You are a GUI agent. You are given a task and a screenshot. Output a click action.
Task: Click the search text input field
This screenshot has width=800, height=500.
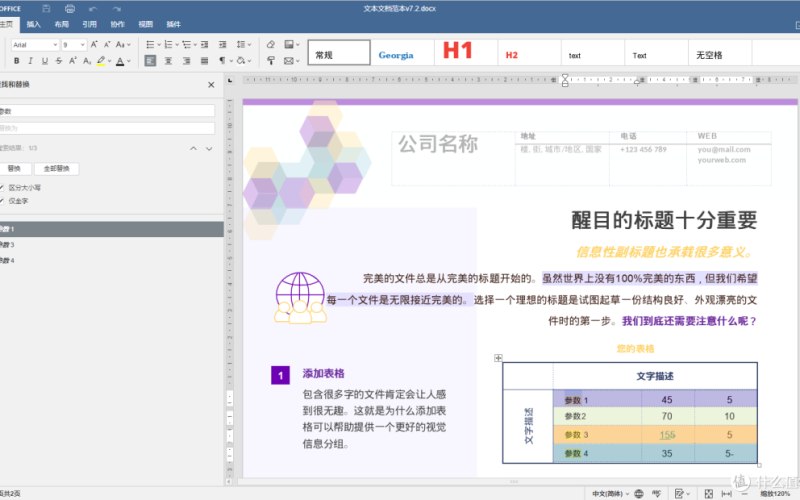pyautogui.click(x=107, y=111)
